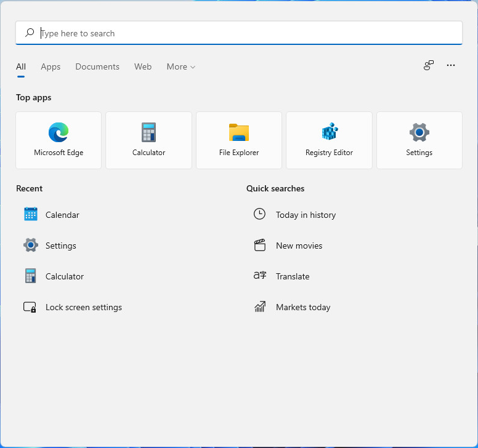
Task: Click the New movies clapperboard icon
Action: point(260,245)
